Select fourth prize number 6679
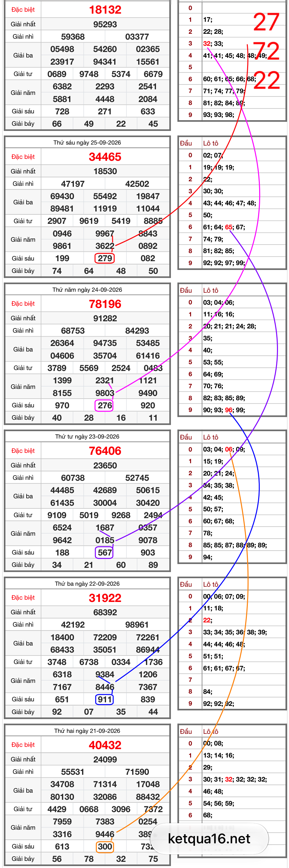The height and width of the screenshot is (868, 289). click(x=153, y=74)
